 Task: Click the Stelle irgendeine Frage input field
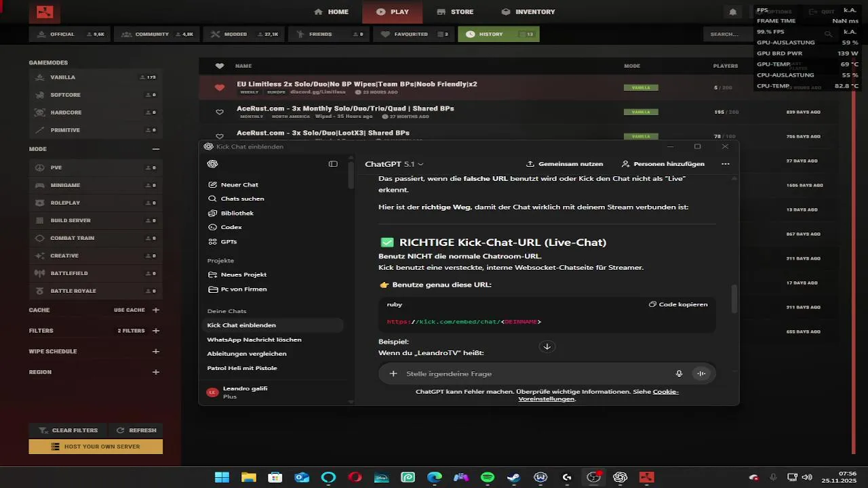coord(536,373)
